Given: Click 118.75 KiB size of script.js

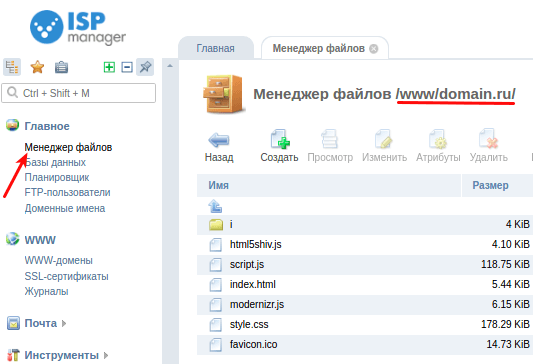Looking at the screenshot, I should point(505,264).
